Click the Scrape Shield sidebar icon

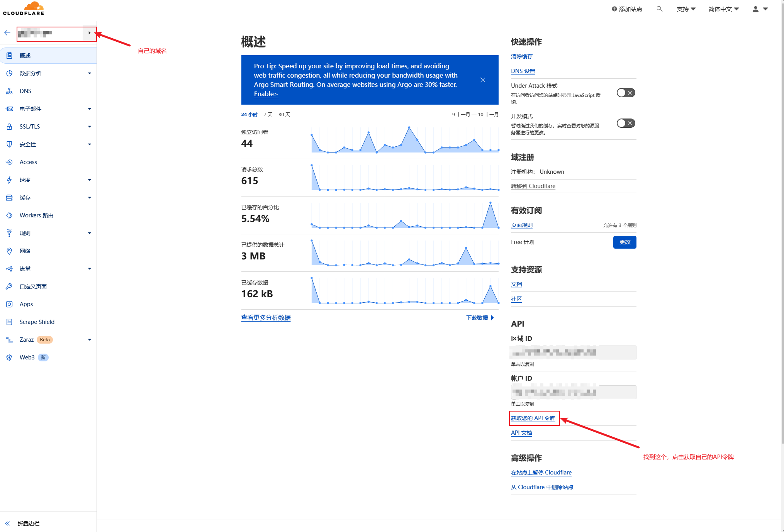point(9,322)
